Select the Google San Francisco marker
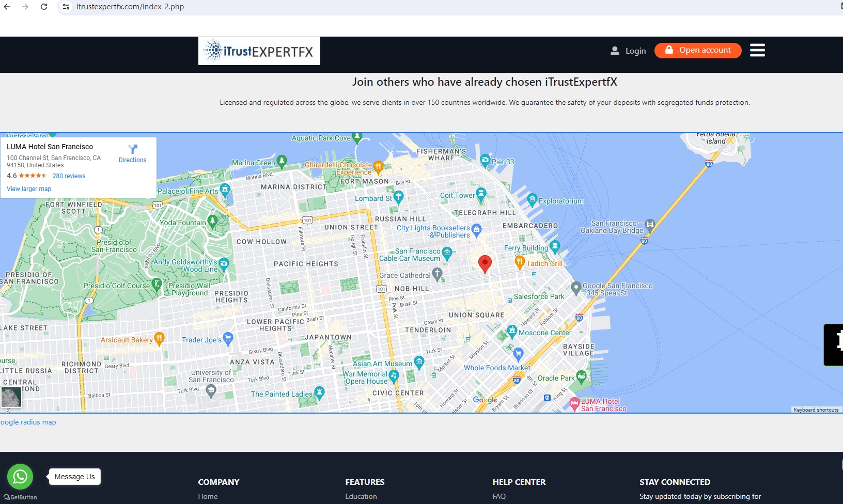 (x=576, y=287)
